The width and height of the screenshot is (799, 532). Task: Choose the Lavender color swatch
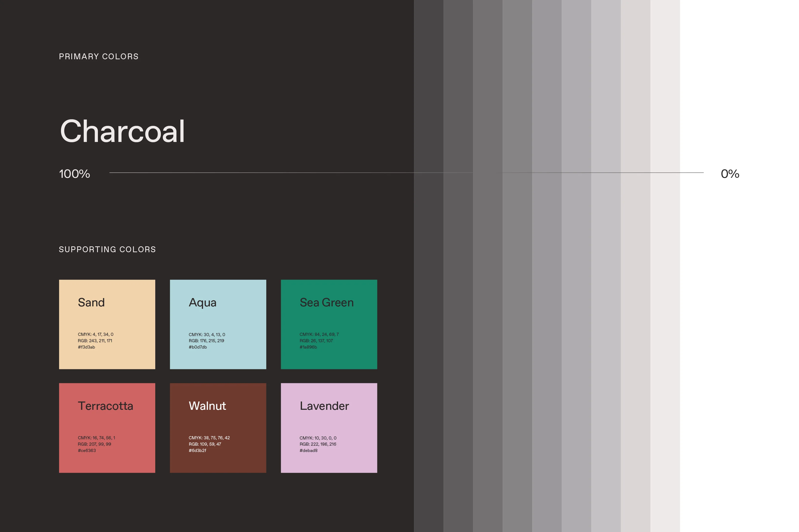pyautogui.click(x=329, y=428)
